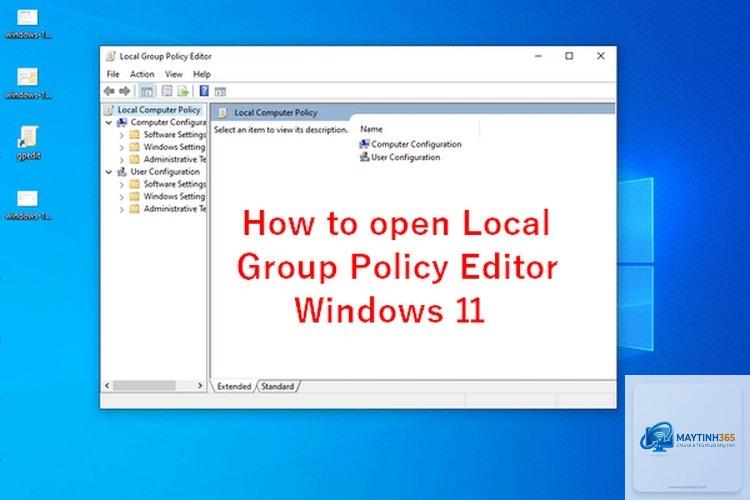Select Windows Settings folder under User Configuration
This screenshot has width=750, height=500.
point(175,196)
